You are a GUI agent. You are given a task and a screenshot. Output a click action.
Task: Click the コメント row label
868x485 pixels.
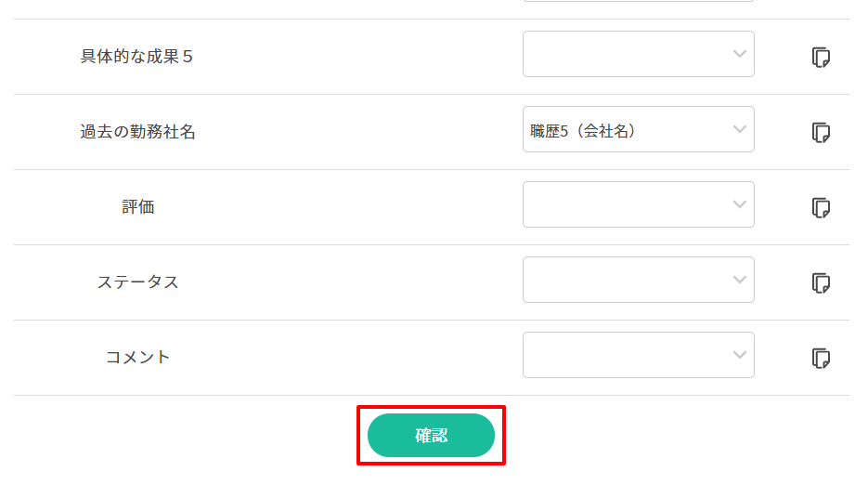(x=137, y=358)
